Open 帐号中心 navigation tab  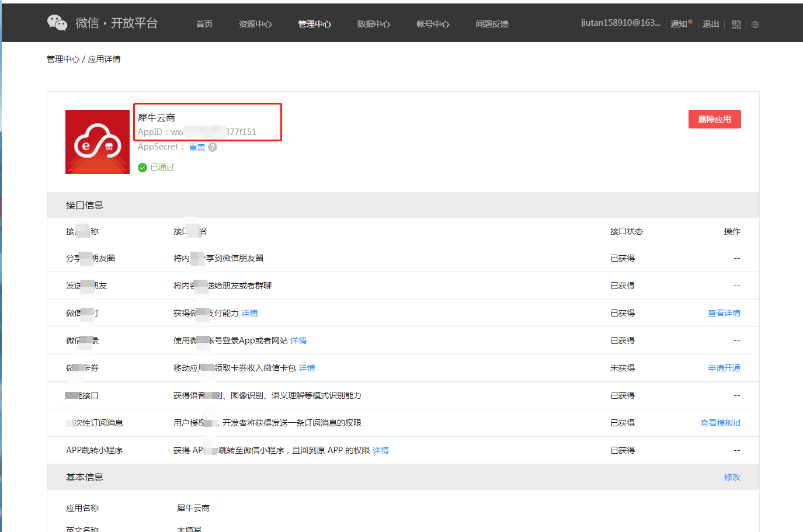point(433,24)
